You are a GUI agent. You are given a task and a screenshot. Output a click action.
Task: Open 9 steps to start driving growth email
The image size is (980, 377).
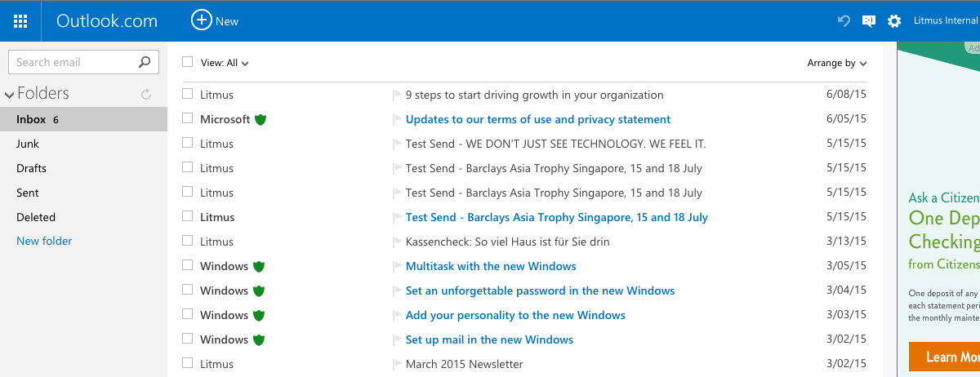[x=534, y=95]
